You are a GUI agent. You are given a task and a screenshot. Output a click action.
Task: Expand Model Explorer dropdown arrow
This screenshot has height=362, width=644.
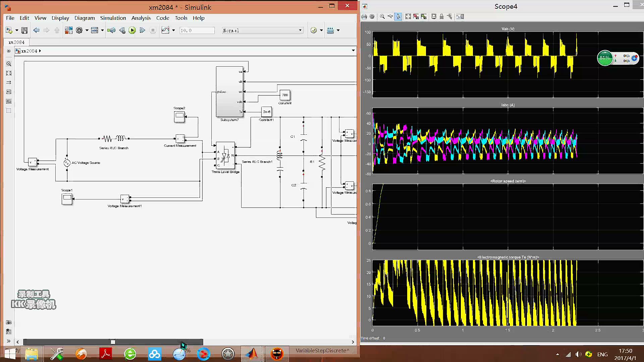[x=102, y=31]
